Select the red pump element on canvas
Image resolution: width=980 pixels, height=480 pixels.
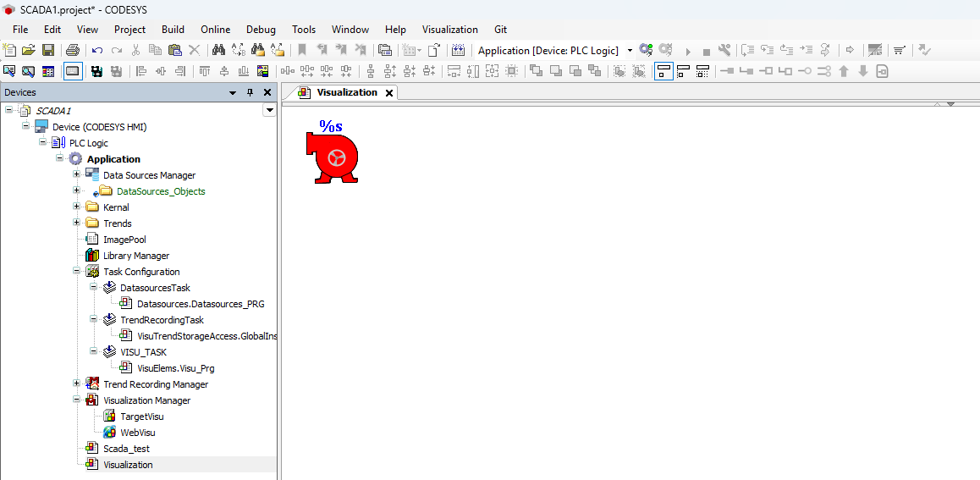tap(333, 158)
